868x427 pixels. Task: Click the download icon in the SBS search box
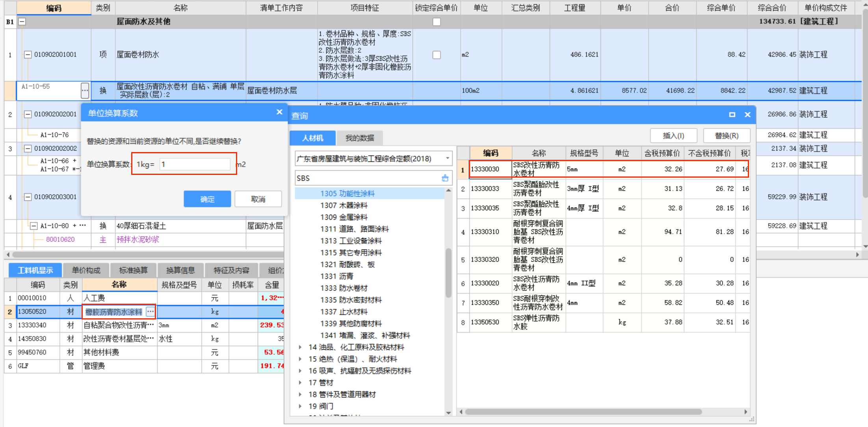[x=445, y=178]
